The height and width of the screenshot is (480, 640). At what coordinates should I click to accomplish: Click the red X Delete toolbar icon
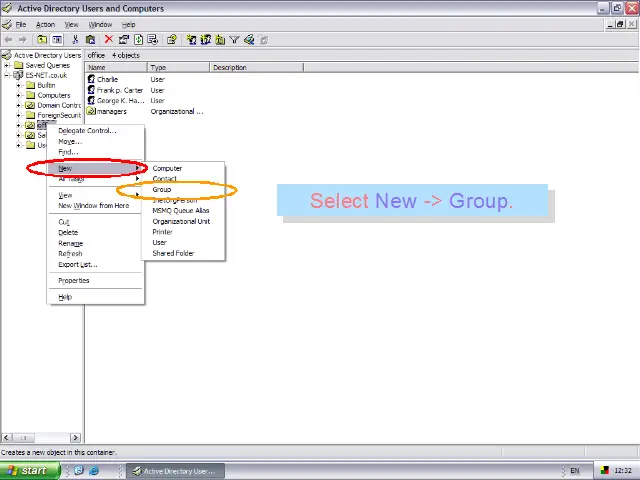(x=108, y=39)
